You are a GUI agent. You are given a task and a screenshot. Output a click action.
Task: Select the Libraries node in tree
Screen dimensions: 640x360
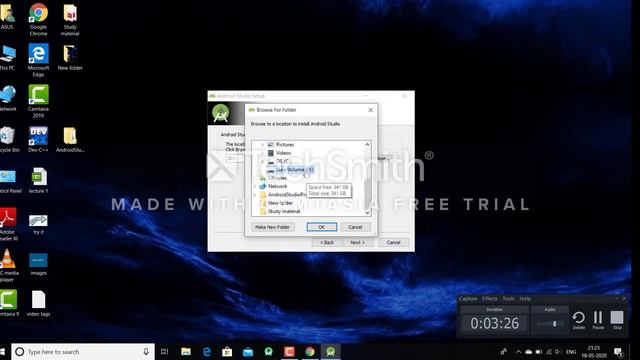[x=273, y=178]
